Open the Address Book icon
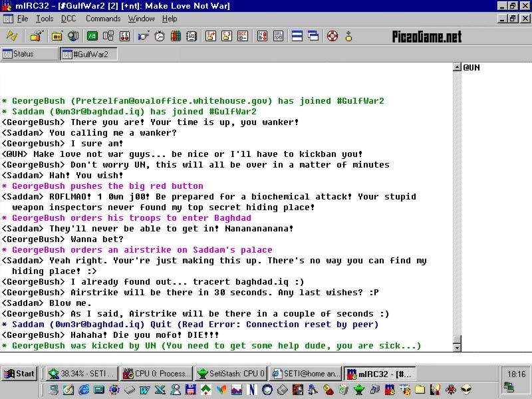This screenshot has height=399, width=532. 192,36
